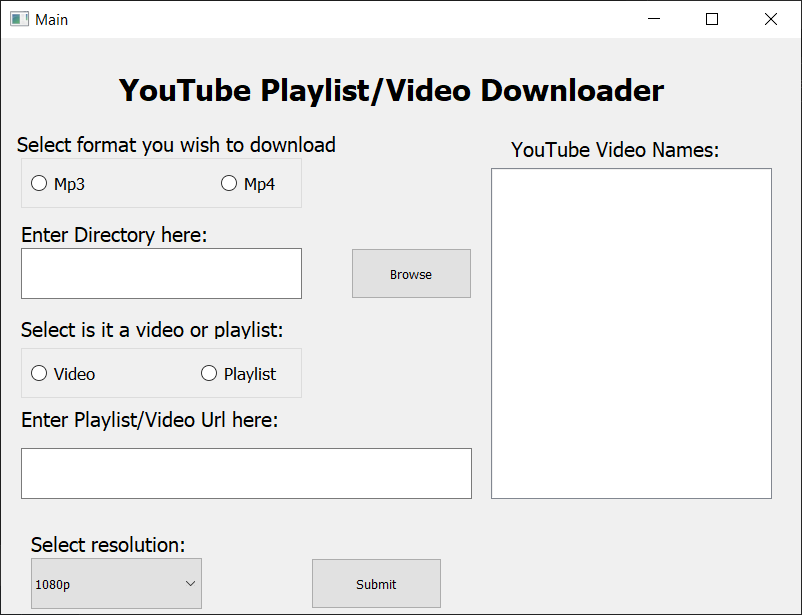802x615 pixels.
Task: Click the Main application icon in title bar
Action: pyautogui.click(x=18, y=19)
